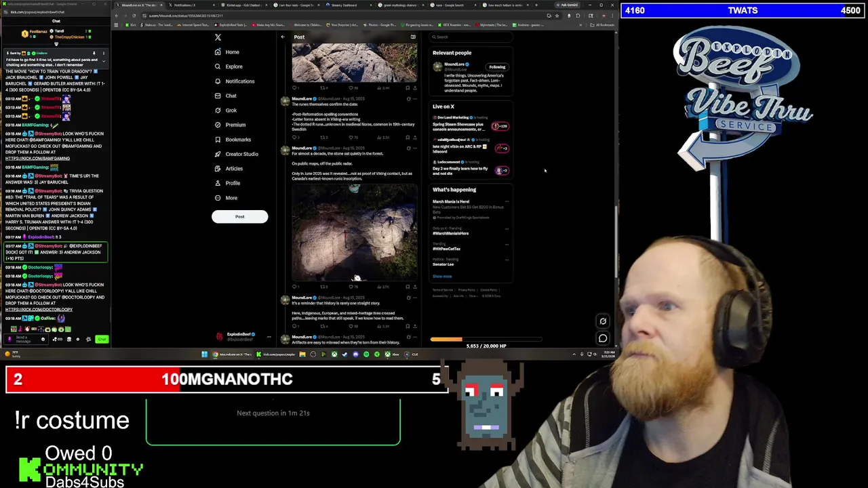Screen dimensions: 868x488
Task: Open March Mania Is Here promoted trend
Action: click(468, 209)
